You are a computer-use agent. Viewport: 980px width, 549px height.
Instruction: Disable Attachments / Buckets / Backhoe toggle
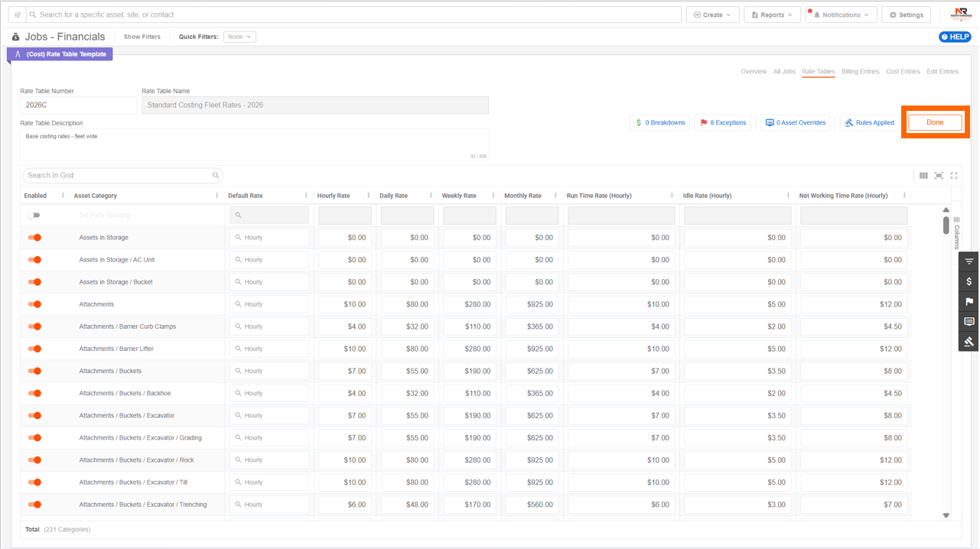[34, 393]
